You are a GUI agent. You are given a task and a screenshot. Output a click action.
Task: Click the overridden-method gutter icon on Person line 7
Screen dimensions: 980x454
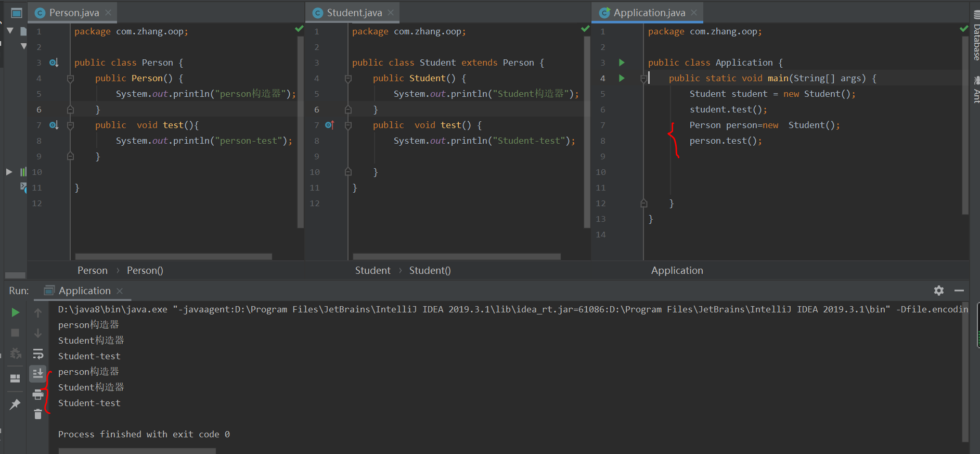(x=54, y=125)
